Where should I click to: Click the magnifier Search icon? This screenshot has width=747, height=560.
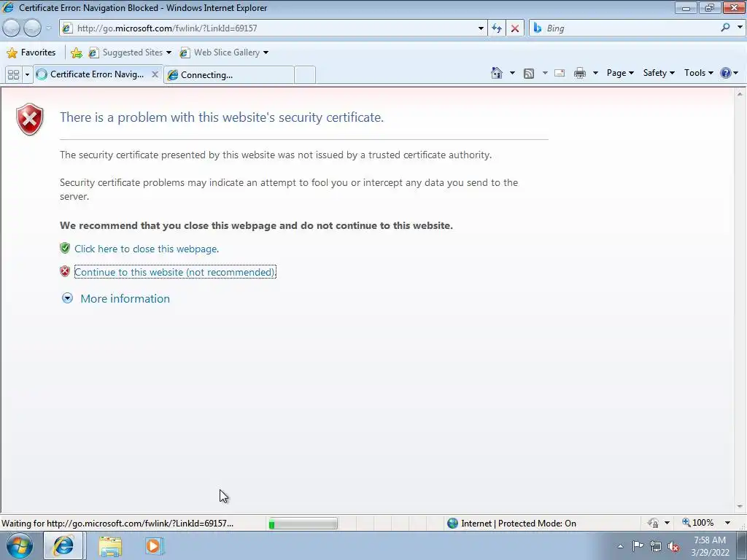pos(725,28)
